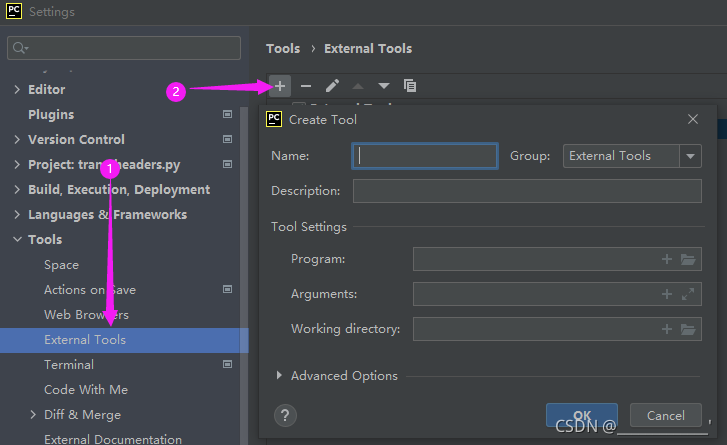The image size is (727, 445).
Task: Click the minus icon to remove tool
Action: 306,86
